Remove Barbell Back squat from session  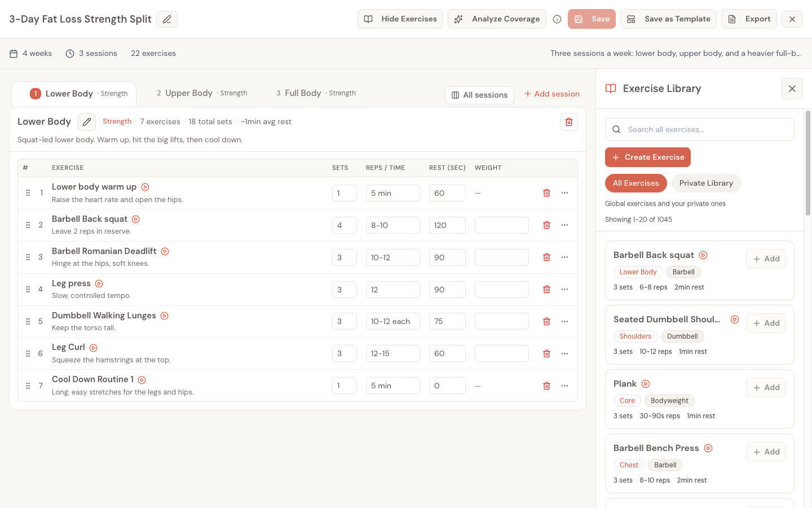tap(546, 225)
